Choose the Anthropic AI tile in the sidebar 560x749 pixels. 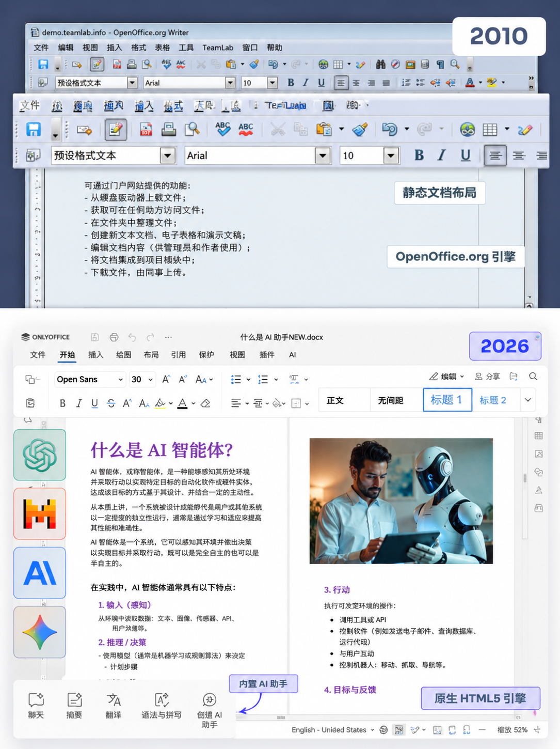click(x=40, y=573)
